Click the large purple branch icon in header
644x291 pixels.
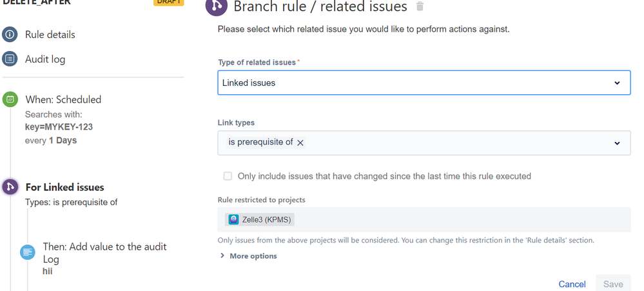click(217, 6)
